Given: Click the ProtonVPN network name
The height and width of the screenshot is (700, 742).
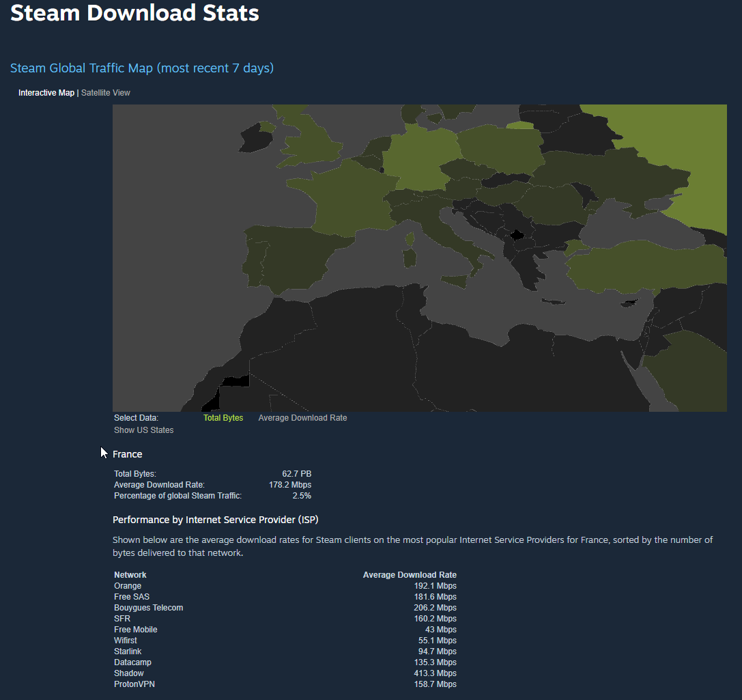Looking at the screenshot, I should point(134,684).
